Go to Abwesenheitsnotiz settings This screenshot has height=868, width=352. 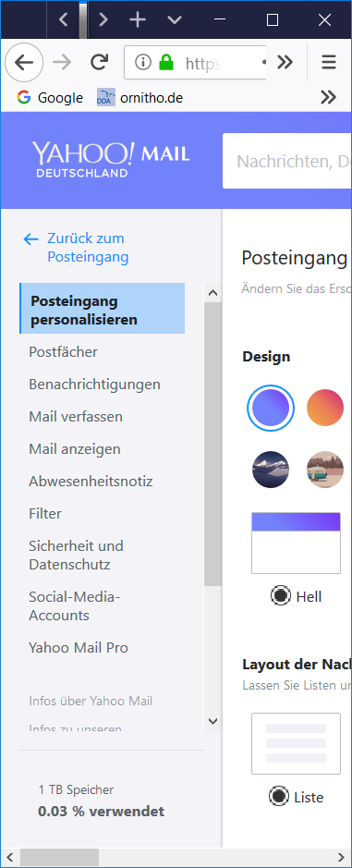91,481
